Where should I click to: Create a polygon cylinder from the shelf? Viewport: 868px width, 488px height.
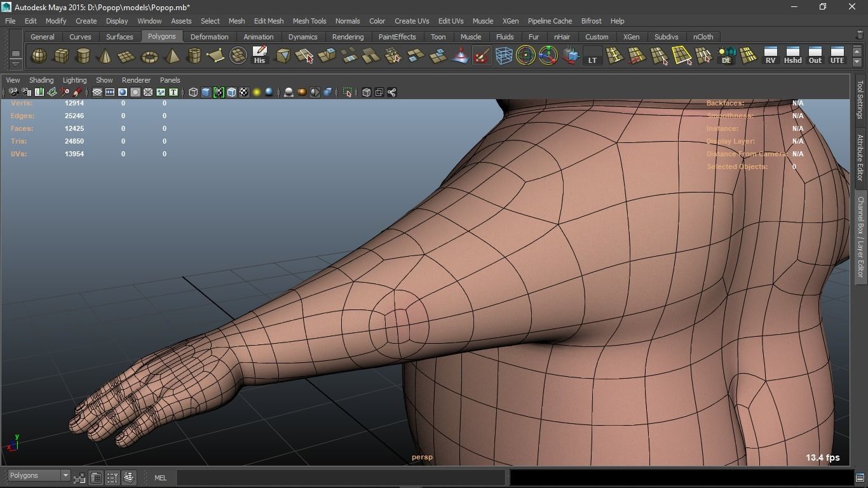pyautogui.click(x=83, y=56)
